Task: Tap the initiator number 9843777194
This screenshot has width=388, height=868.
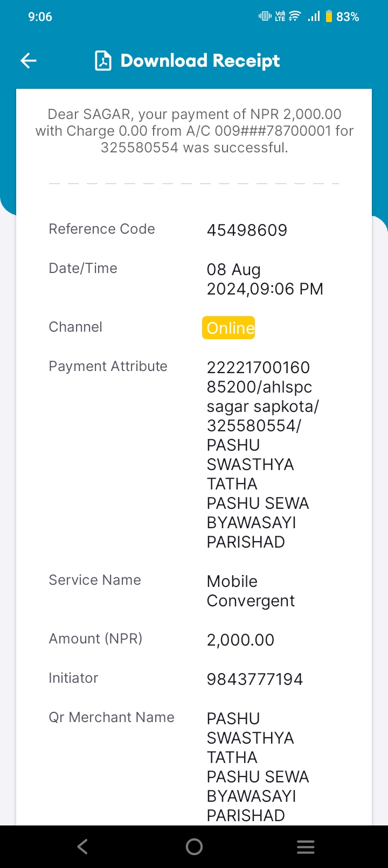Action: tap(255, 680)
